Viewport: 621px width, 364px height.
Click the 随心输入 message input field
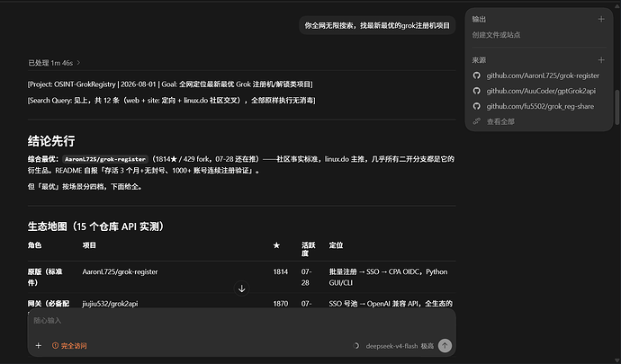241,321
